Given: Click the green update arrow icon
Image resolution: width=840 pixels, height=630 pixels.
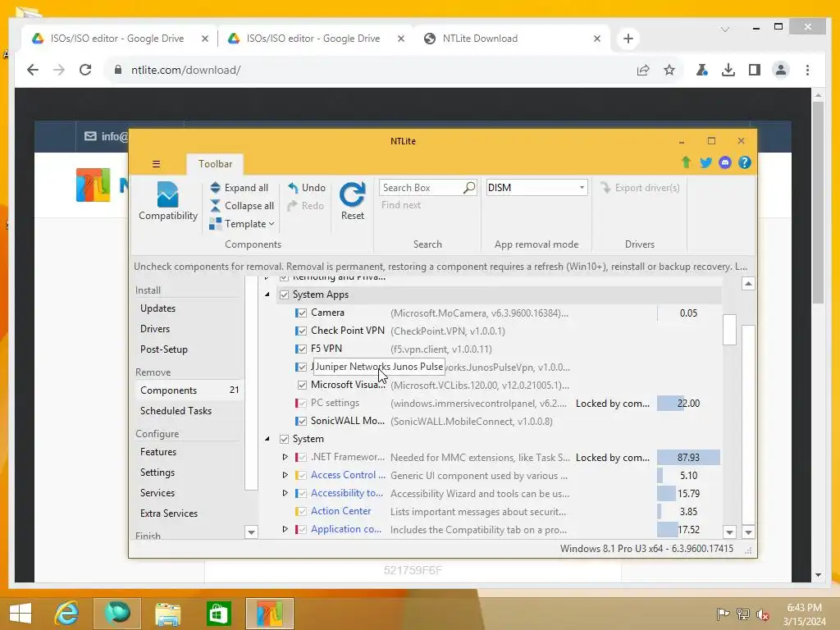Looking at the screenshot, I should click(686, 162).
